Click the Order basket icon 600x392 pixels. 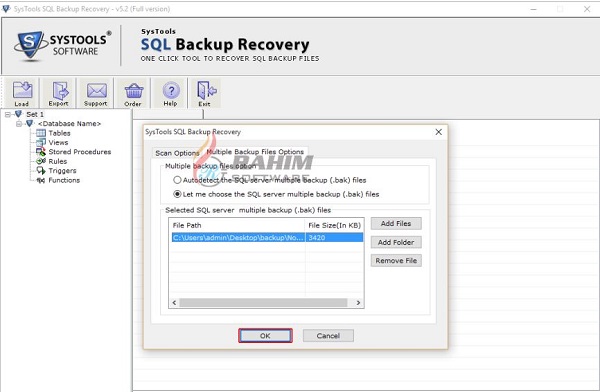coord(133,93)
